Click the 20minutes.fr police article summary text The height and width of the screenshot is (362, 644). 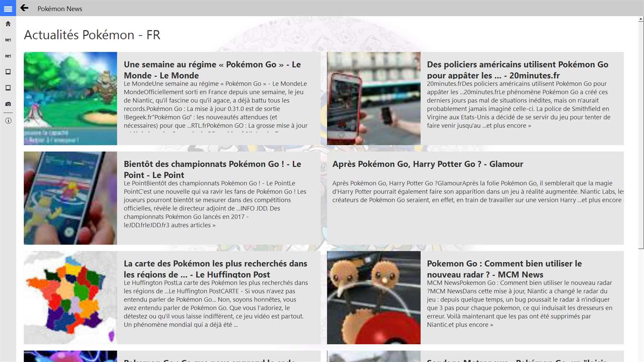(519, 105)
